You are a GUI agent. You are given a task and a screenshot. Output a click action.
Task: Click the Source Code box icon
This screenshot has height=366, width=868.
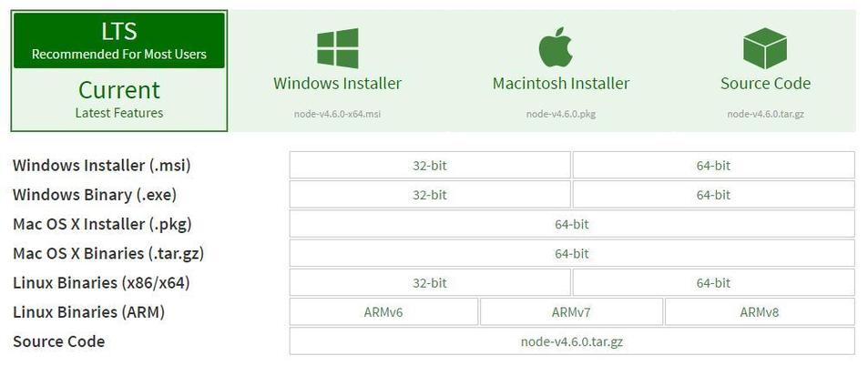(x=765, y=48)
